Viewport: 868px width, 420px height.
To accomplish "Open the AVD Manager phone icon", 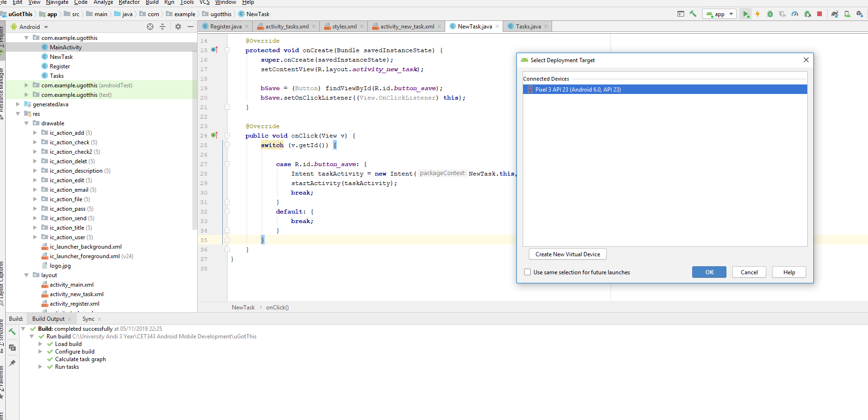I will pyautogui.click(x=847, y=14).
